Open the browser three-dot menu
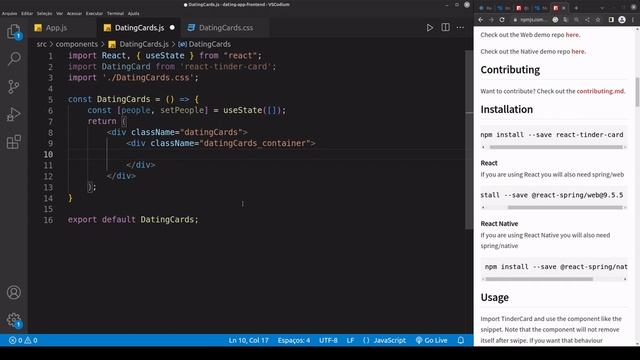Viewport: 640px width, 360px height. pyautogui.click(x=633, y=20)
